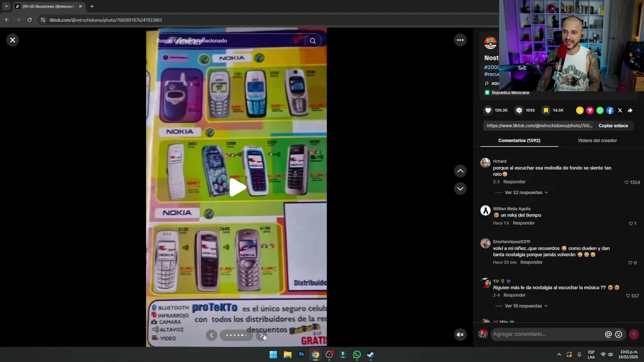Click the 'Agregar comentario...' input field
The height and width of the screenshot is (362, 644).
tap(547, 334)
